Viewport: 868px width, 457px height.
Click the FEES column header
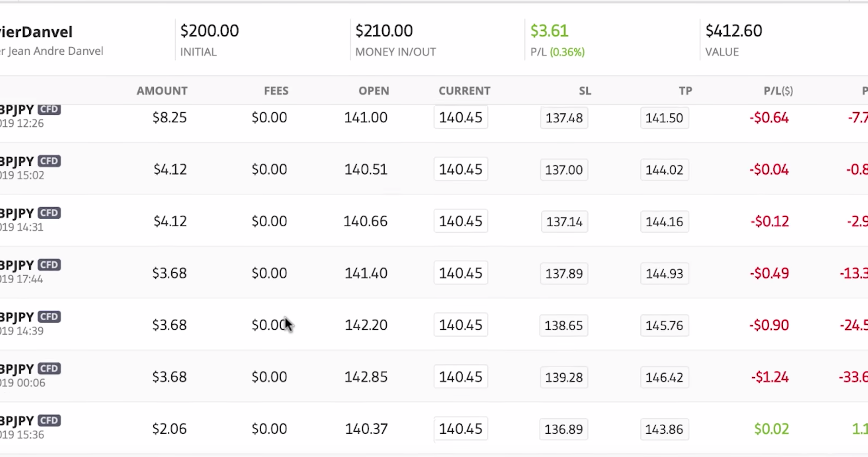[276, 91]
